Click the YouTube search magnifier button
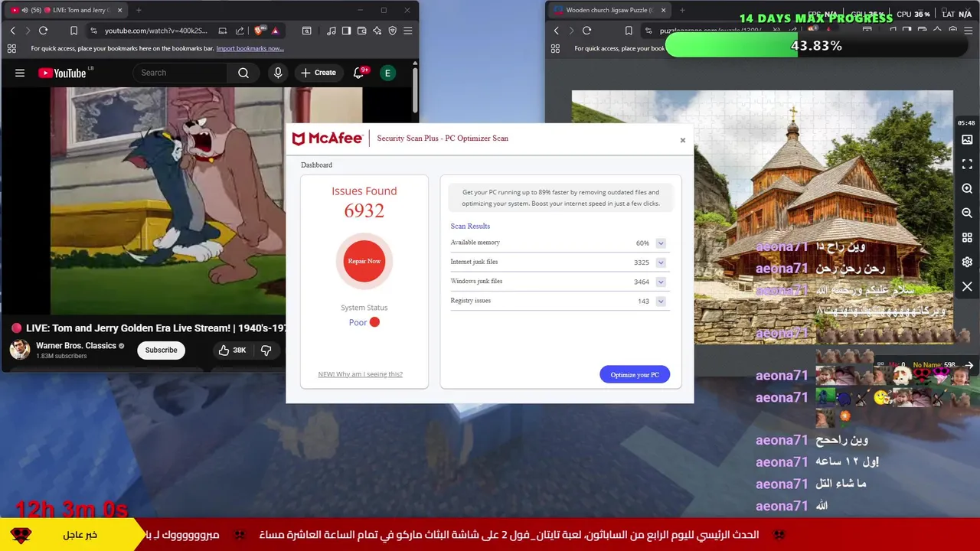 click(243, 73)
